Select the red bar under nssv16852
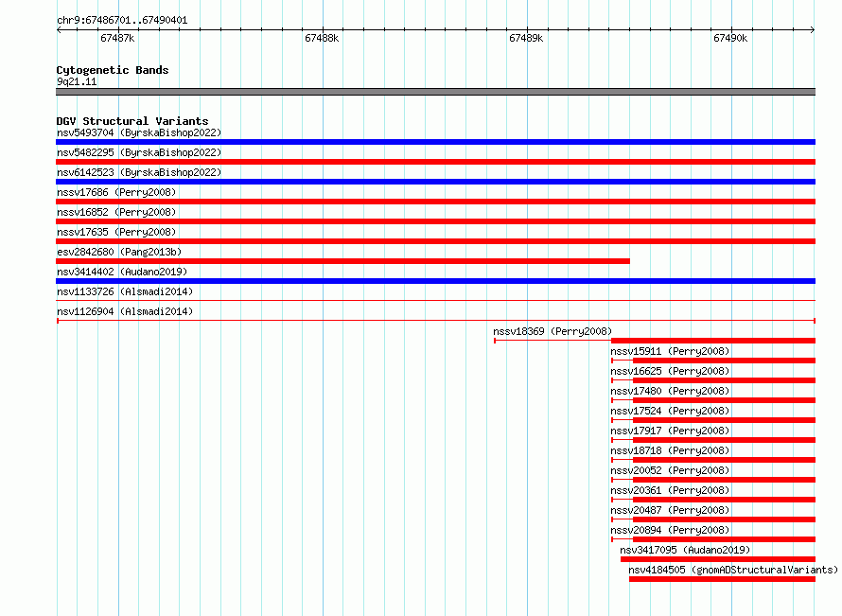This screenshot has height=616, width=842. [x=435, y=221]
